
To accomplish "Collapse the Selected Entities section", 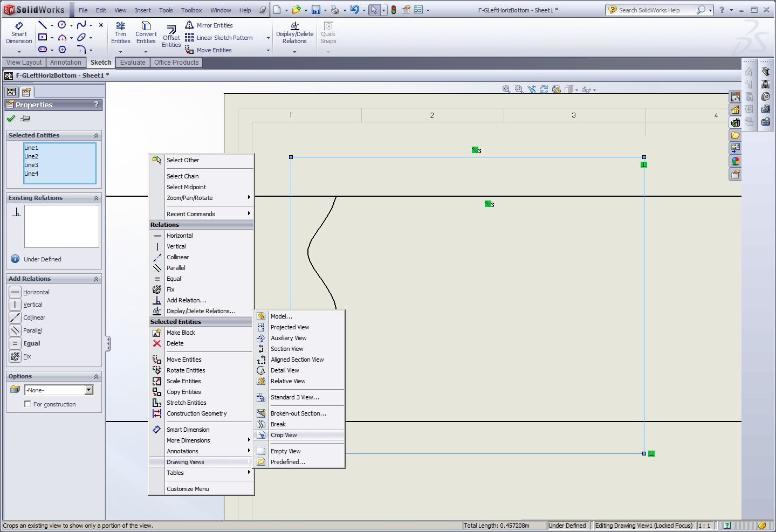I will pos(96,136).
